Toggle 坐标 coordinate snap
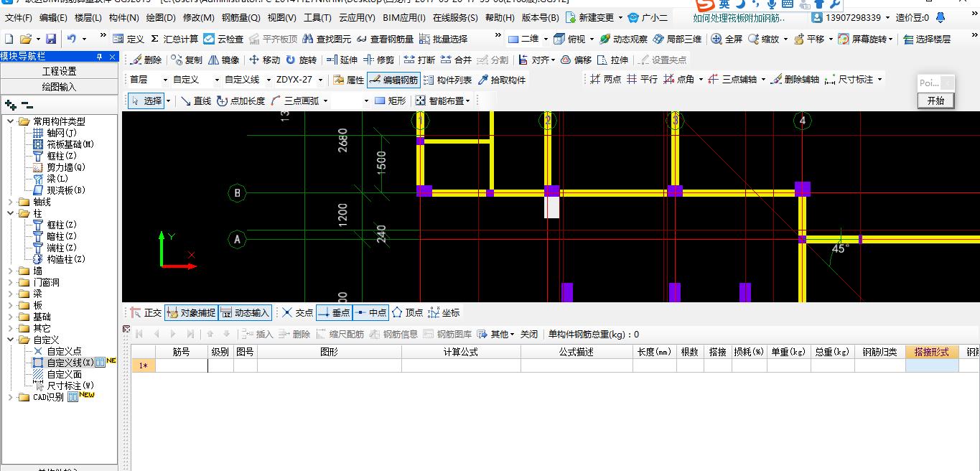 [444, 312]
